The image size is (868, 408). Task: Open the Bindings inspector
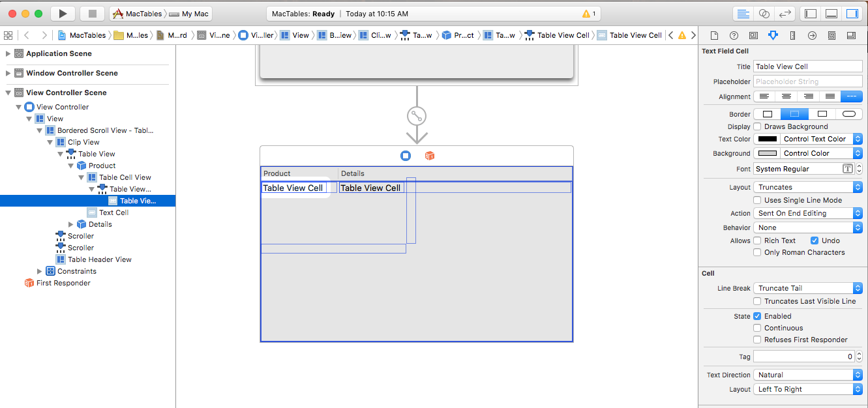click(x=832, y=36)
